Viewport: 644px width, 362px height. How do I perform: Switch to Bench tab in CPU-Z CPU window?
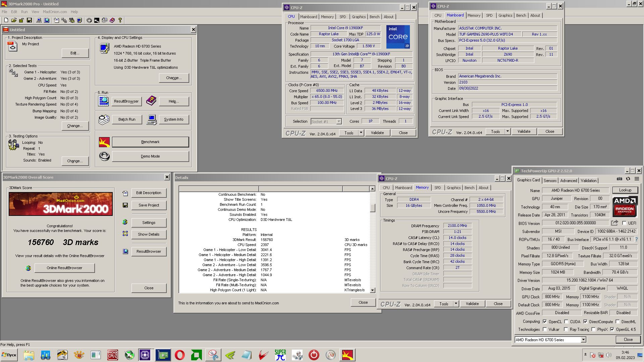click(375, 17)
